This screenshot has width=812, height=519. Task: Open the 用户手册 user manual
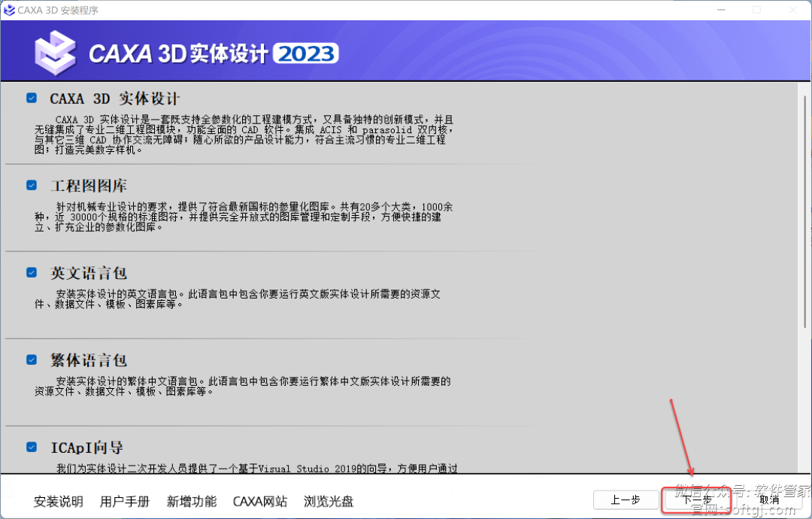click(125, 502)
